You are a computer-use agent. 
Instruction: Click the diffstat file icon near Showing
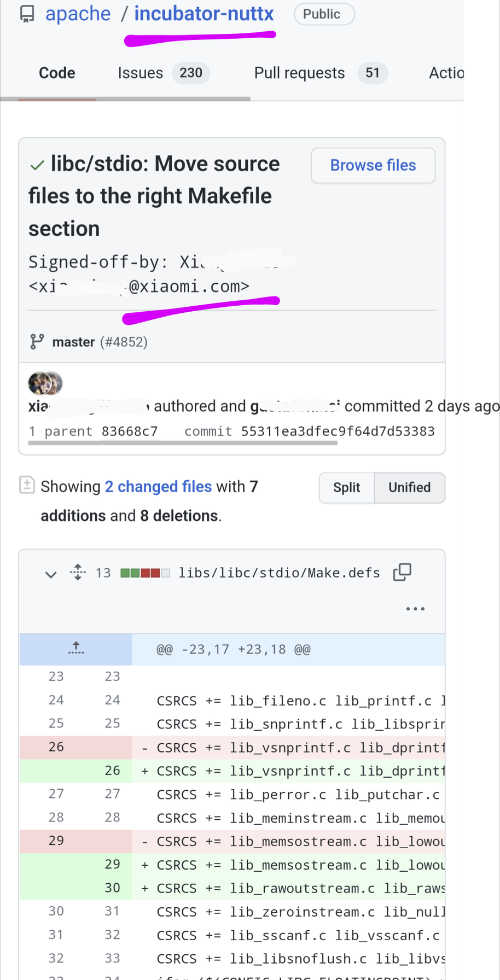27,485
